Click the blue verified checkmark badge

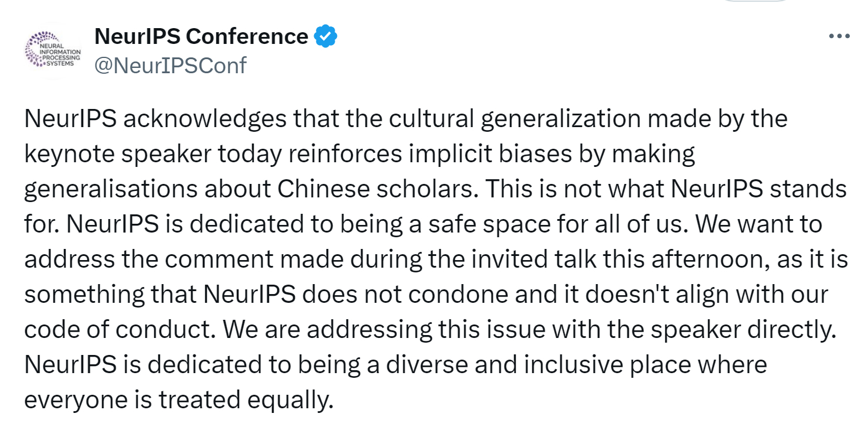point(326,37)
